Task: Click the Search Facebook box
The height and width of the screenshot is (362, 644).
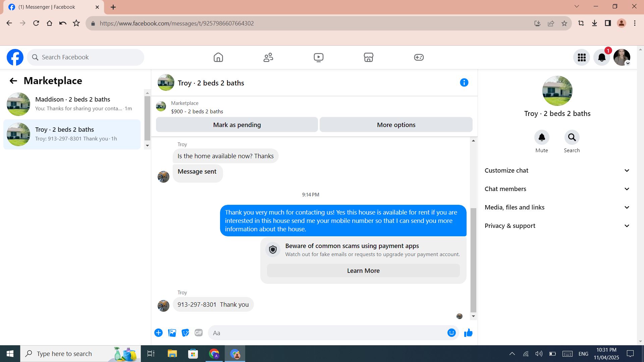Action: pyautogui.click(x=86, y=57)
